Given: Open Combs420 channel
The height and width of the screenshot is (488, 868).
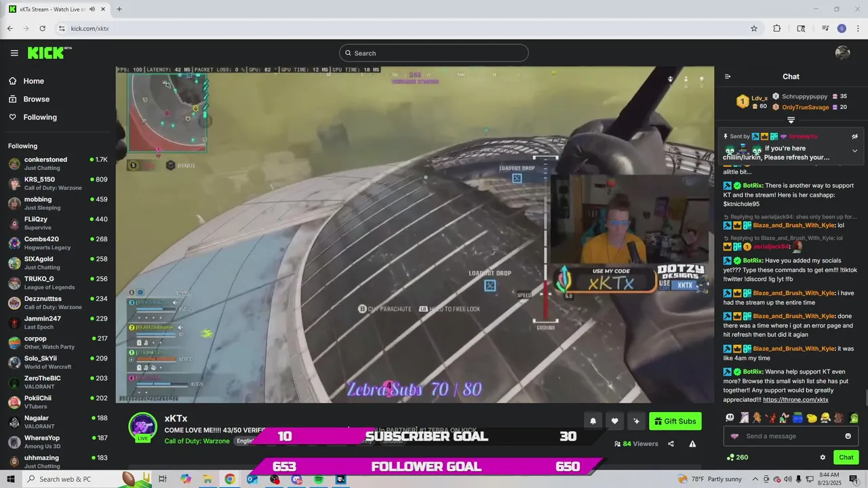Looking at the screenshot, I should click(x=58, y=243).
